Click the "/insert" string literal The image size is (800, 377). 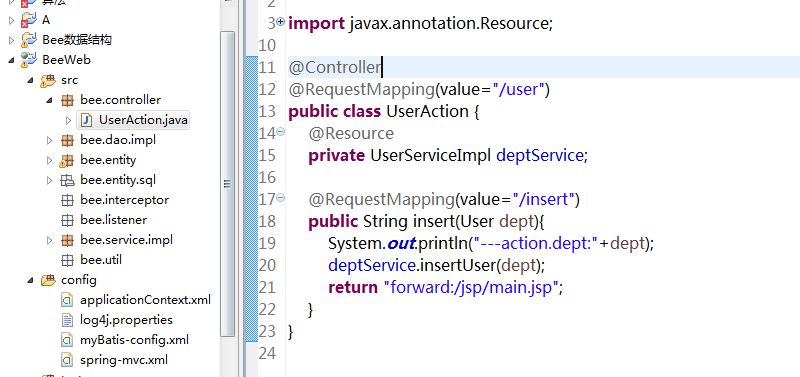click(x=544, y=199)
